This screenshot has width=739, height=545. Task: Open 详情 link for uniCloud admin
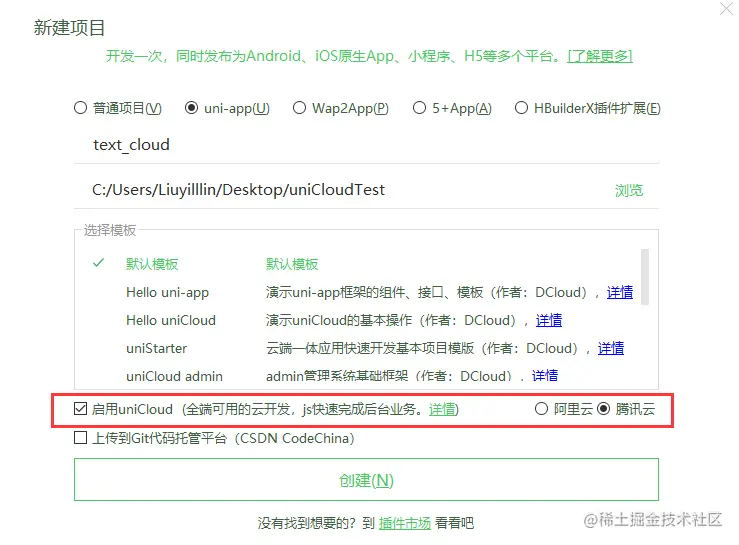pos(545,376)
